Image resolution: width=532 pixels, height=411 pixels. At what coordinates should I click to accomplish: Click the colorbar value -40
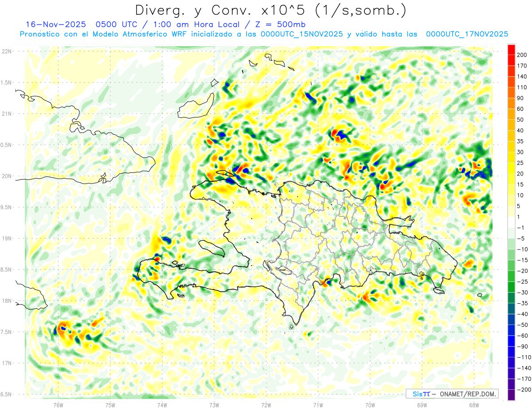pos(523,314)
